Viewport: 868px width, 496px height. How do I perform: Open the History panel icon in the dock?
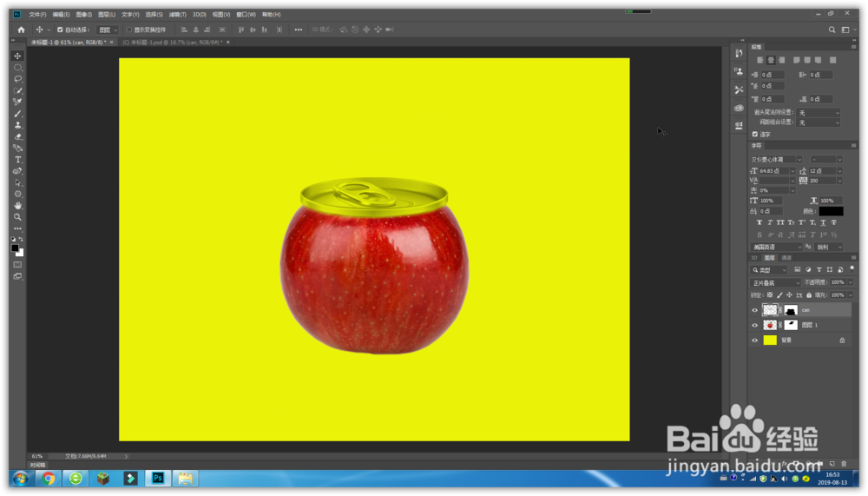click(x=739, y=53)
